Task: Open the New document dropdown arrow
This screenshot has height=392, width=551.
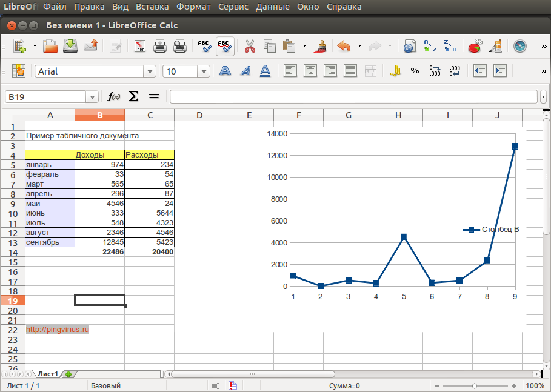Action: click(x=35, y=46)
